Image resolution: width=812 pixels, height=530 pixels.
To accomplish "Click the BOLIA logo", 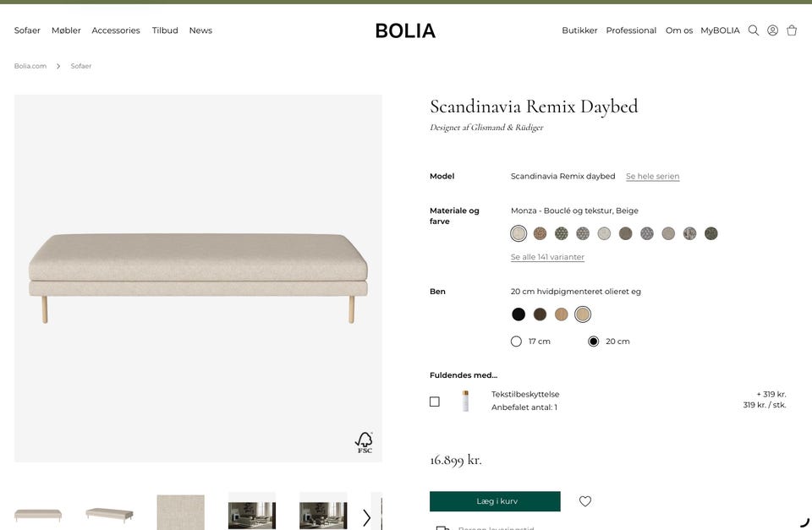I will click(x=405, y=30).
